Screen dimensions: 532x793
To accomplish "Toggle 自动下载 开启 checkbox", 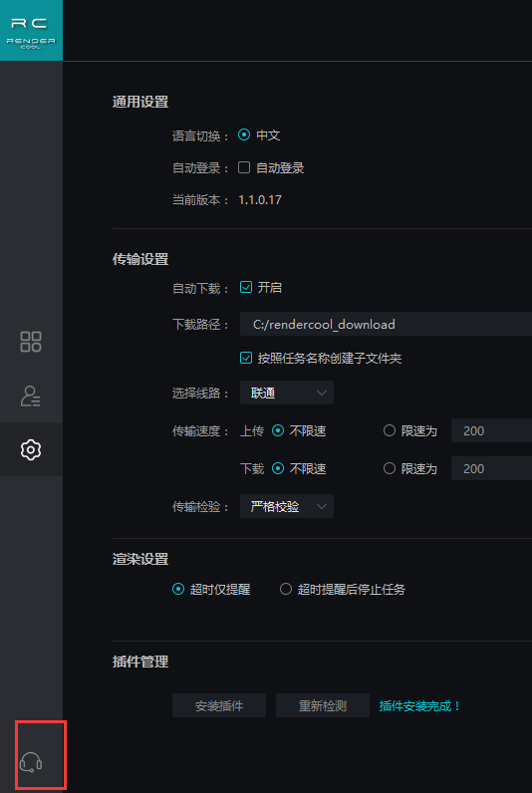I will [x=246, y=287].
